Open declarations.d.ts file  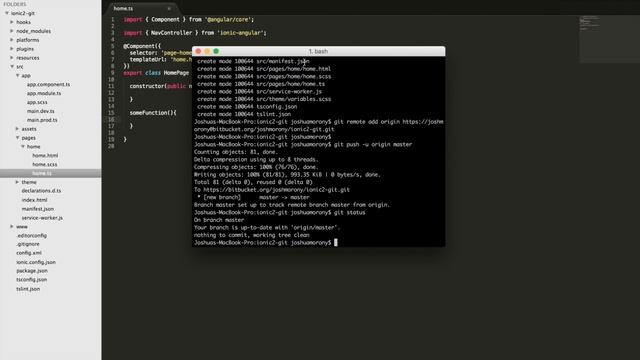point(41,191)
